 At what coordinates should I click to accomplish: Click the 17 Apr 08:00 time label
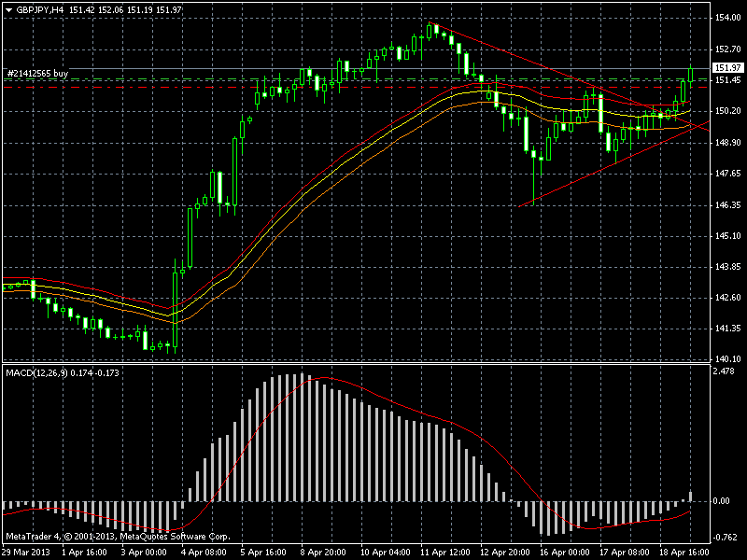[x=624, y=553]
